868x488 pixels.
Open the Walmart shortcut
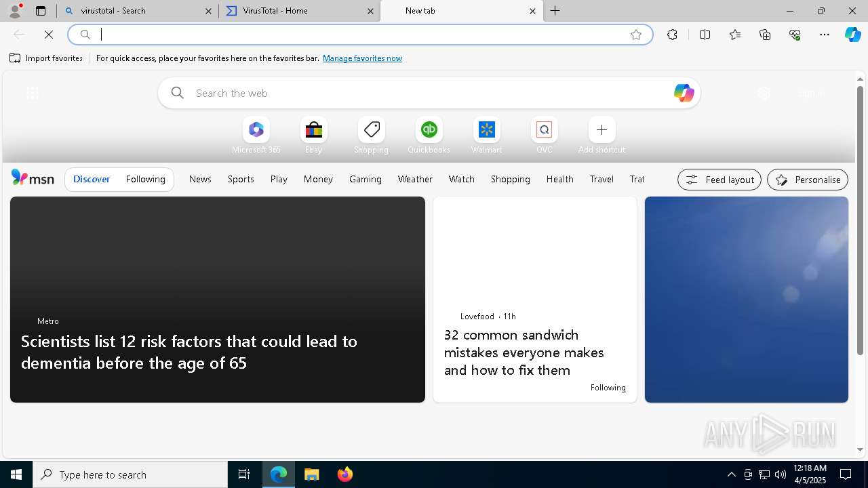coord(486,136)
